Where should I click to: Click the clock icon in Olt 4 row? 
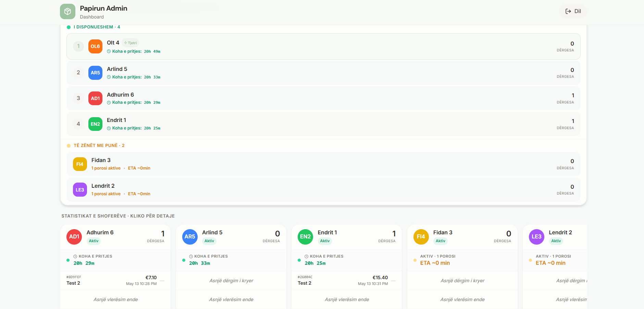coord(109,51)
